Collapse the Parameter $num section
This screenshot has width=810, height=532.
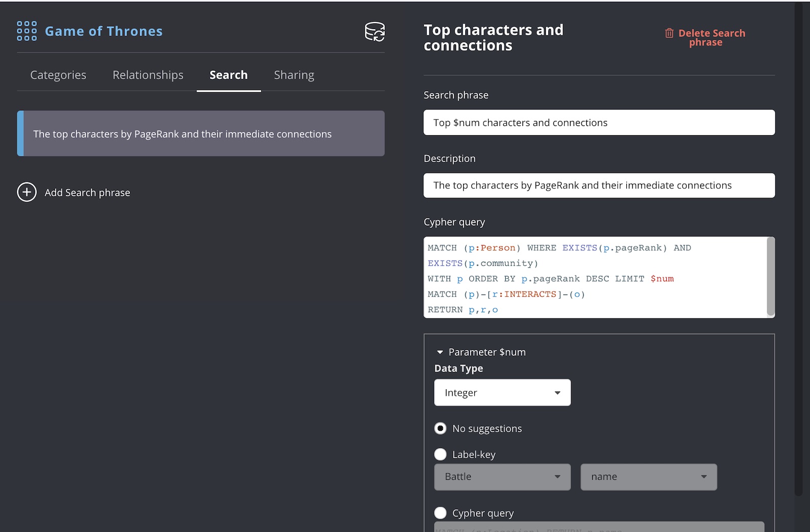click(x=440, y=352)
